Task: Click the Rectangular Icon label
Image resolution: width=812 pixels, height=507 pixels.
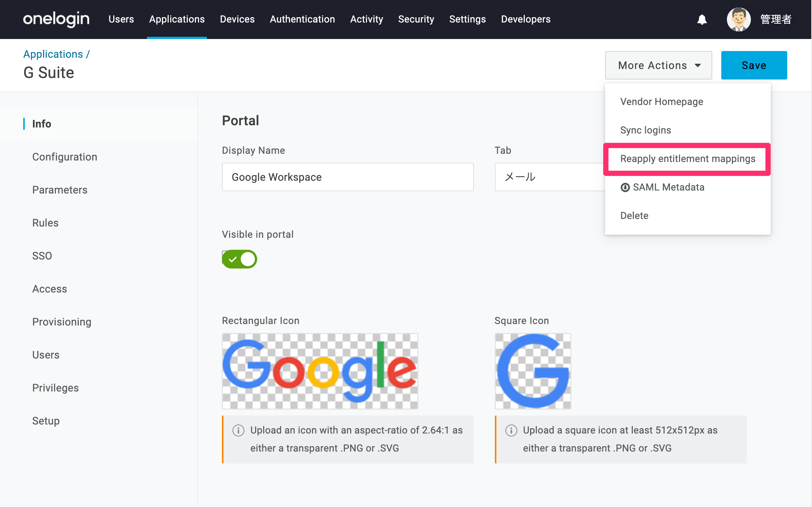Action: tap(261, 321)
